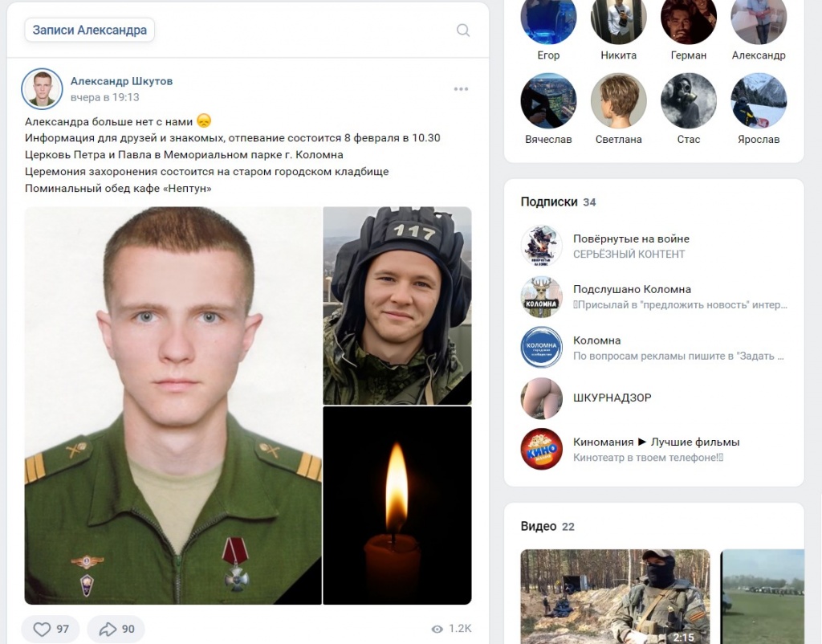Open the Киномания community icon
The image size is (822, 644).
point(542,450)
